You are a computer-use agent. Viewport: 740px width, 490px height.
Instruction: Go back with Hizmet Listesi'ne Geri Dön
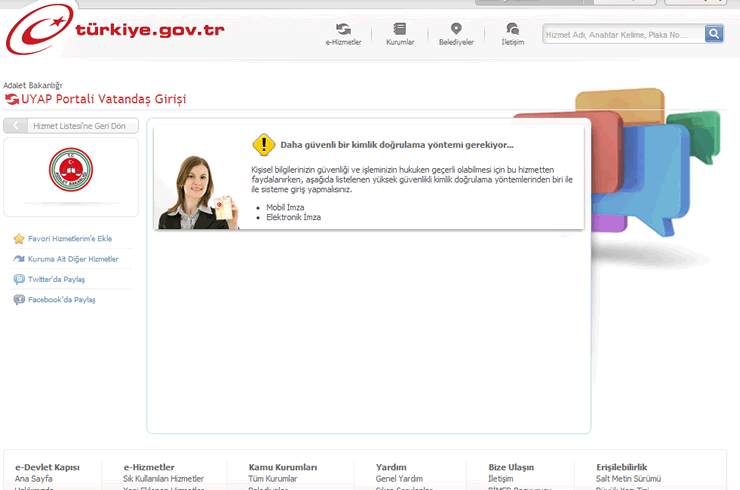70,126
